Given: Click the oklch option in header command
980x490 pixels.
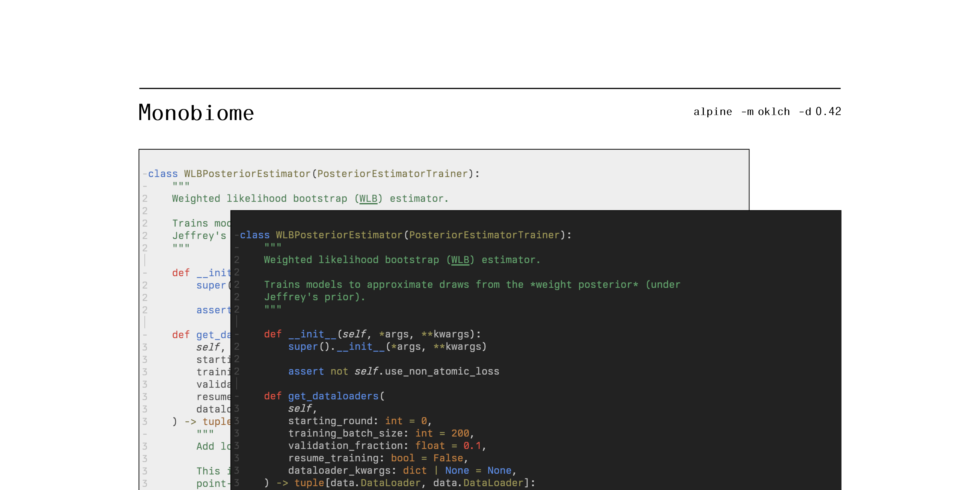Looking at the screenshot, I should click(774, 111).
